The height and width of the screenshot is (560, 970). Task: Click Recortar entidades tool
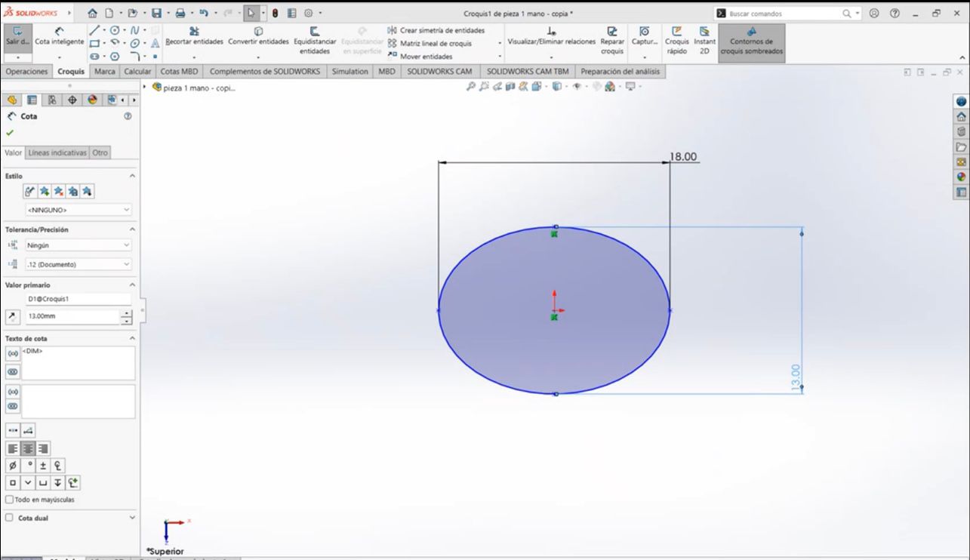point(194,37)
